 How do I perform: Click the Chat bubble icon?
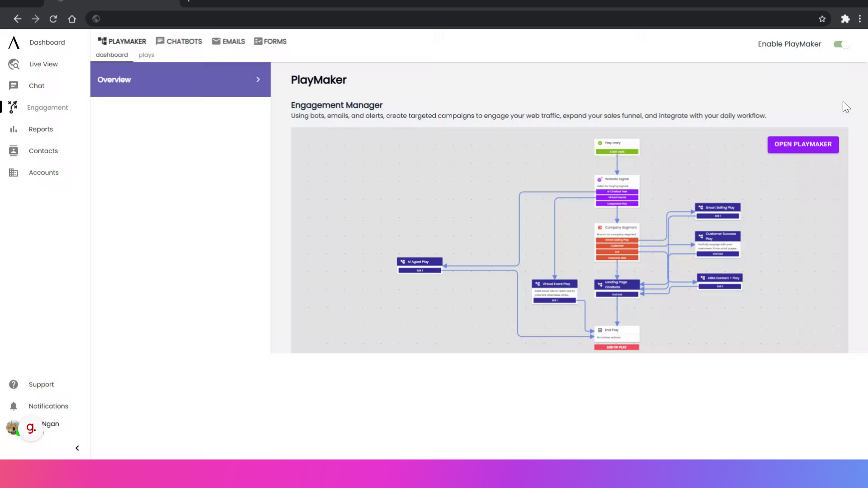14,86
